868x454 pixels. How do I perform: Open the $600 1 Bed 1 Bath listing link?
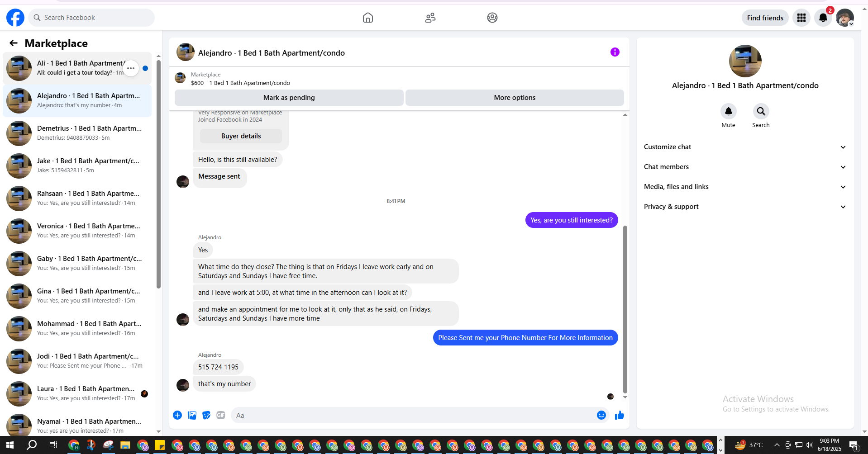240,83
